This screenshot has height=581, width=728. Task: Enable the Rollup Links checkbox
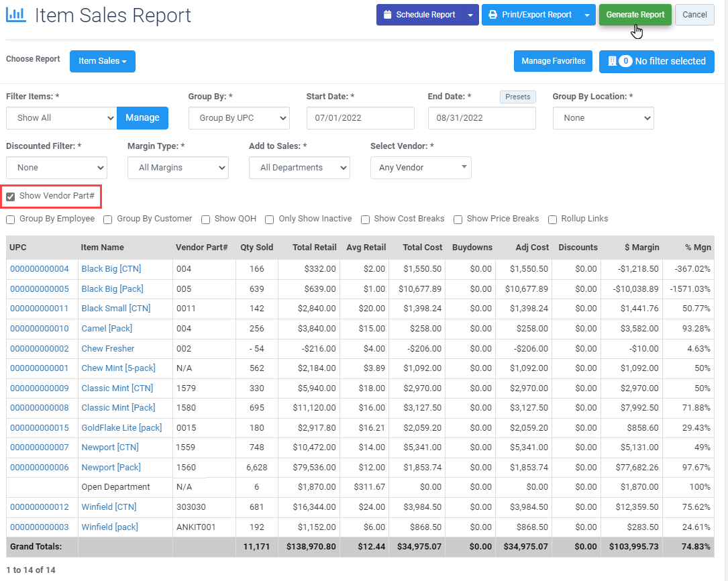coord(553,219)
